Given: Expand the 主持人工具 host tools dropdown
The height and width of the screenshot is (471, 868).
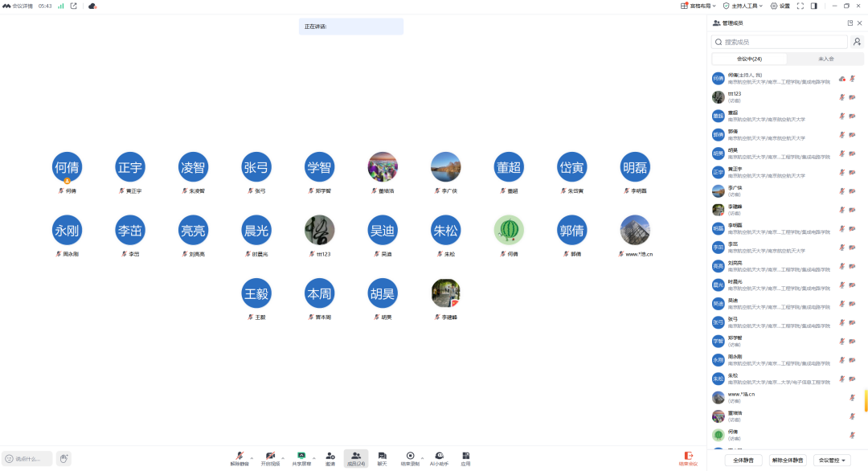Looking at the screenshot, I should click(743, 6).
